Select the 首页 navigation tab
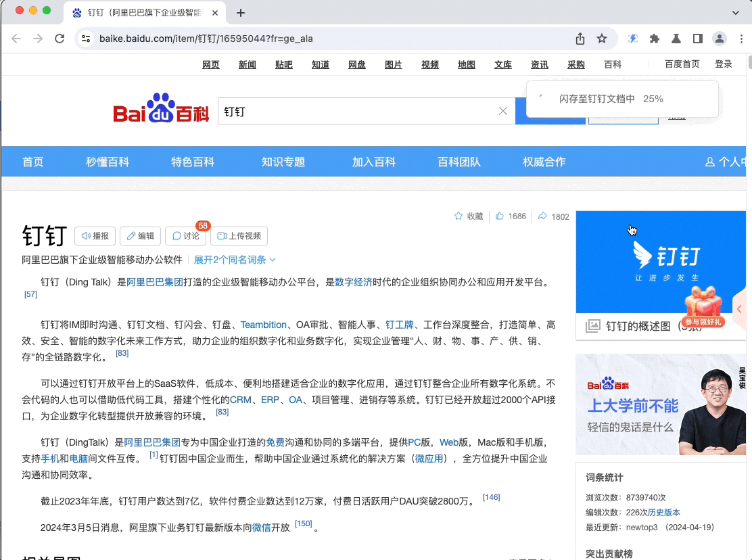 click(33, 162)
